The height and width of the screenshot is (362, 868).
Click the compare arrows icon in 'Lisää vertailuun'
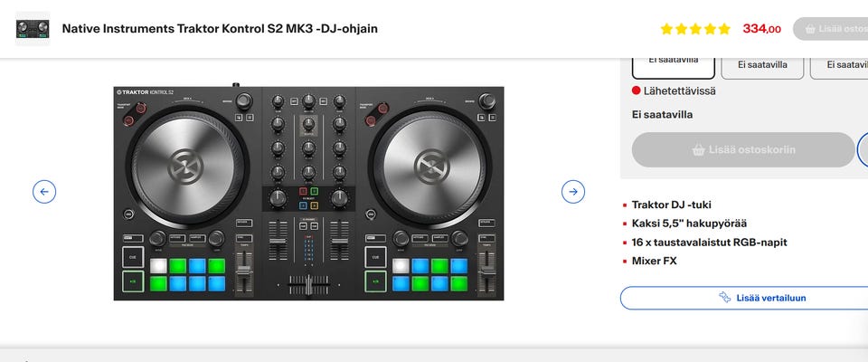pyautogui.click(x=724, y=298)
